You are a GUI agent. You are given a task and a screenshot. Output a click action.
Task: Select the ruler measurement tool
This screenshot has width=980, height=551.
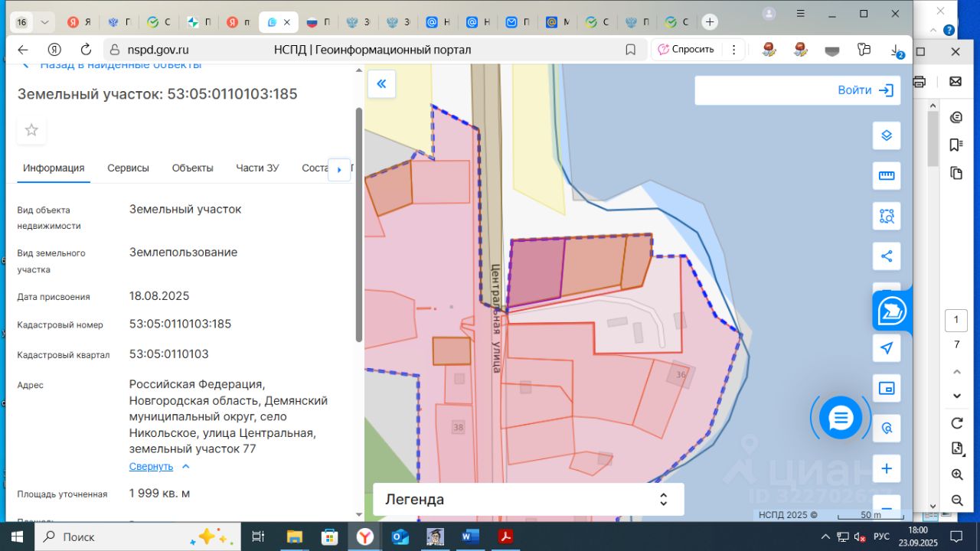point(887,176)
